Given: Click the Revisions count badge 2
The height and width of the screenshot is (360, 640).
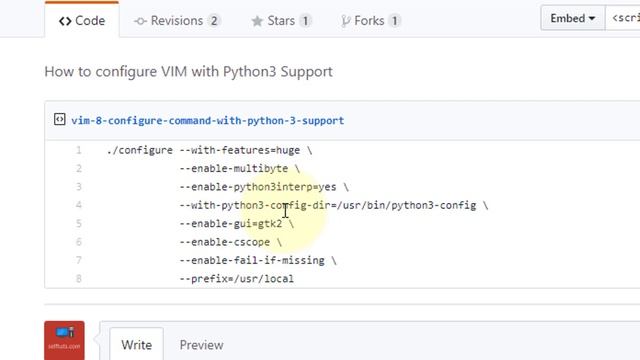Looking at the screenshot, I should (214, 21).
